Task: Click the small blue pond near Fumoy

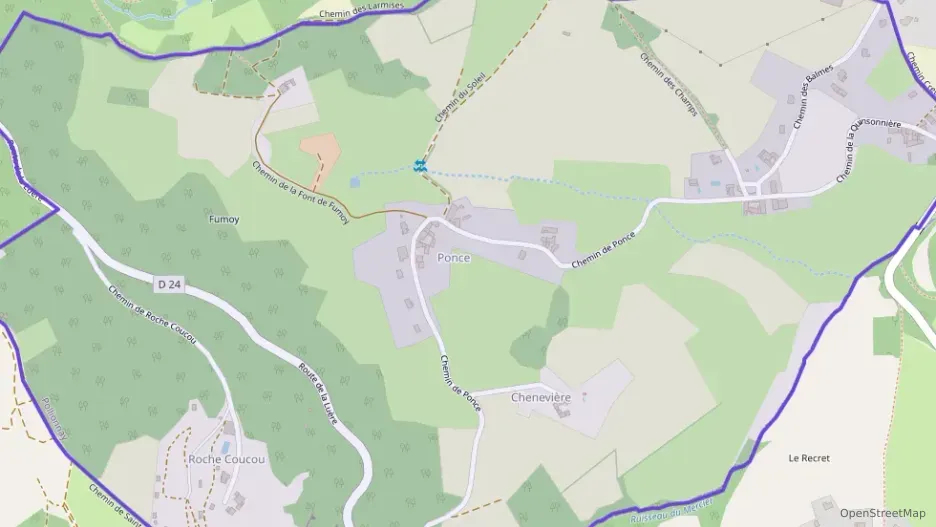Action: pos(355,181)
